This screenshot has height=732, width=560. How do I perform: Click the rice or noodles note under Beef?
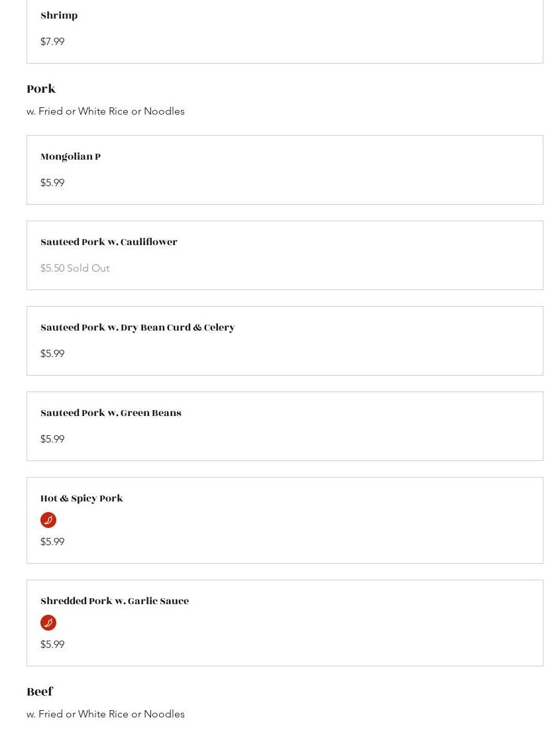coord(105,714)
